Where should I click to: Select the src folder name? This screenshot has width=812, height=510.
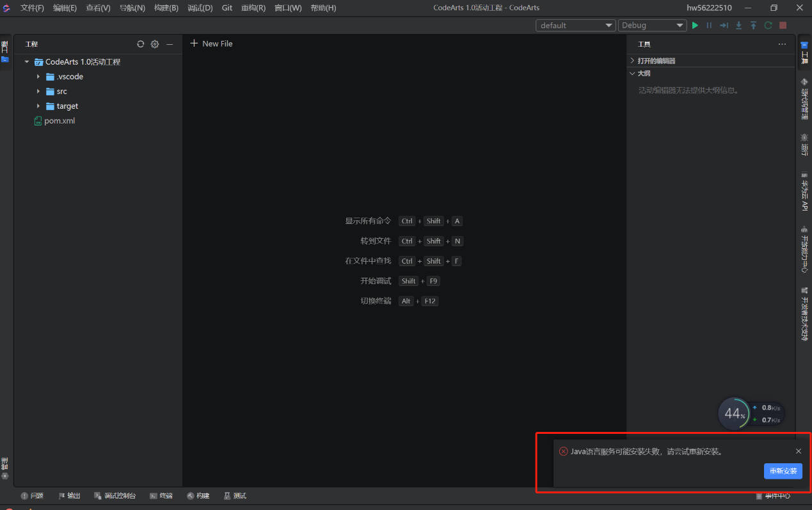pyautogui.click(x=61, y=92)
